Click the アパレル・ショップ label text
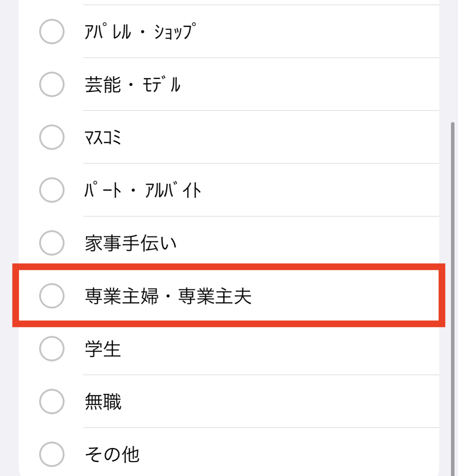458x476 pixels. click(140, 32)
